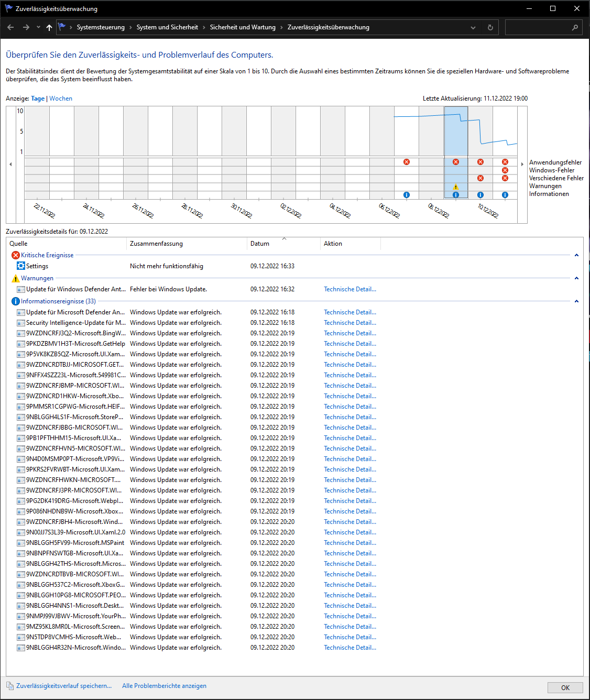Image resolution: width=590 pixels, height=700 pixels.
Task: Collapse the Informationsereignisse group
Action: pos(576,301)
